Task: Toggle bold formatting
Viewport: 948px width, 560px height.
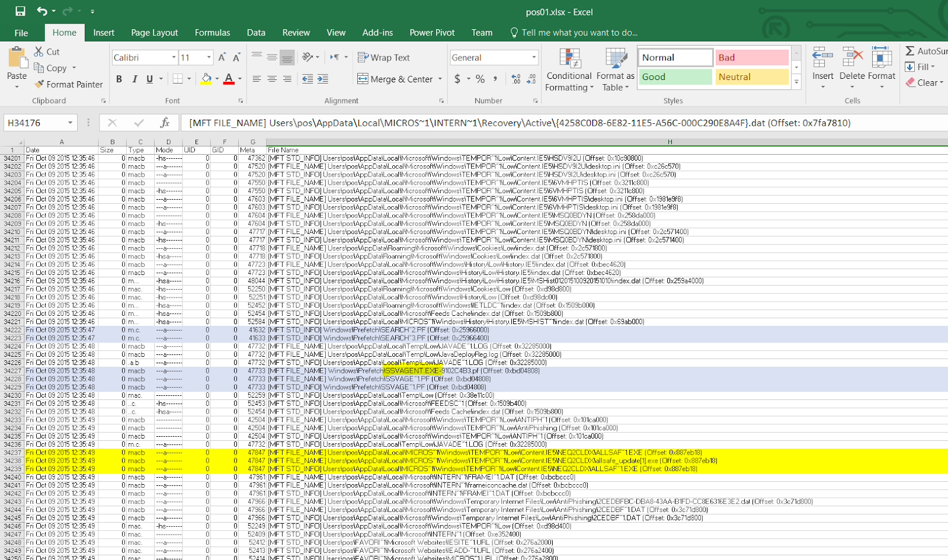Action: click(x=118, y=79)
